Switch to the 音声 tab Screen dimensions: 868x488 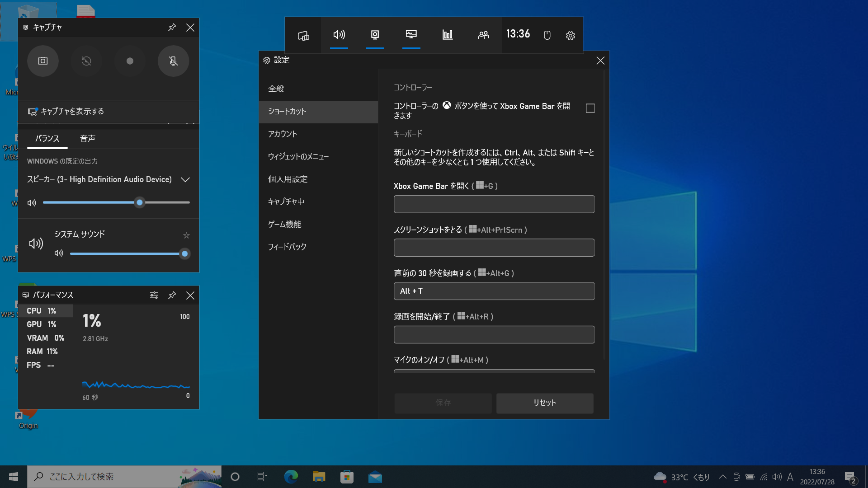point(88,139)
